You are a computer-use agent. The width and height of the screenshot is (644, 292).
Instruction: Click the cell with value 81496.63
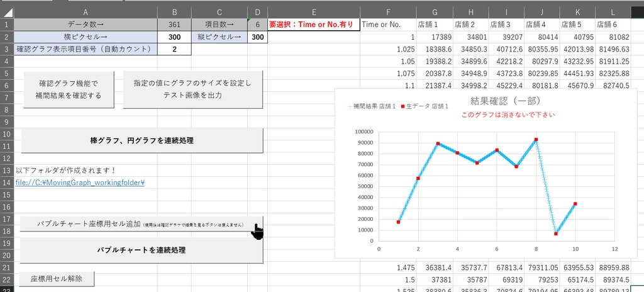click(x=613, y=49)
